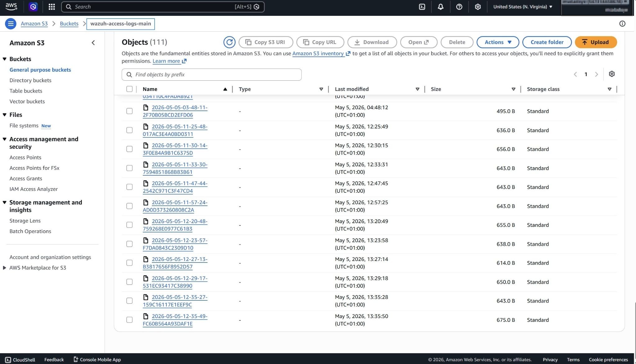Open object 2026-05-05-12-29-17-531EC93417C38990
The image size is (636, 364).
pos(175,282)
